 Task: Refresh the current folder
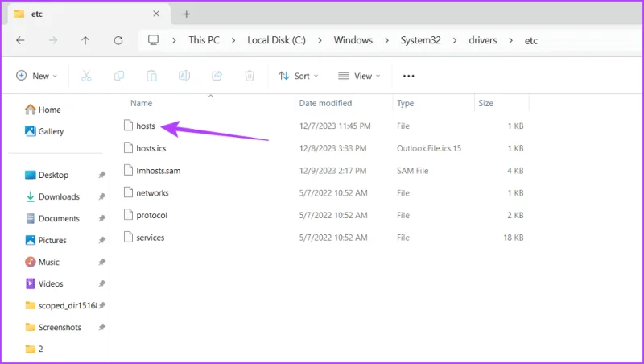[118, 40]
